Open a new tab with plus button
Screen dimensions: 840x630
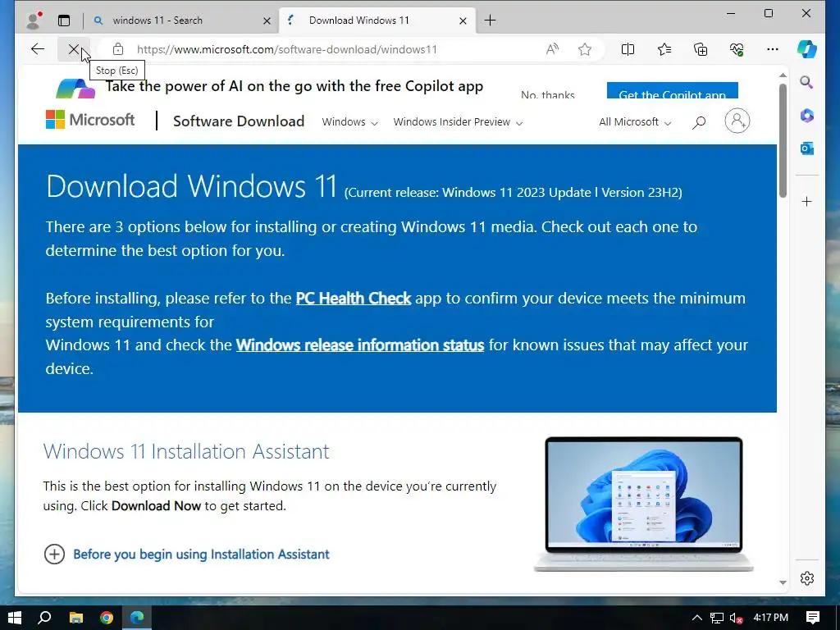490,21
